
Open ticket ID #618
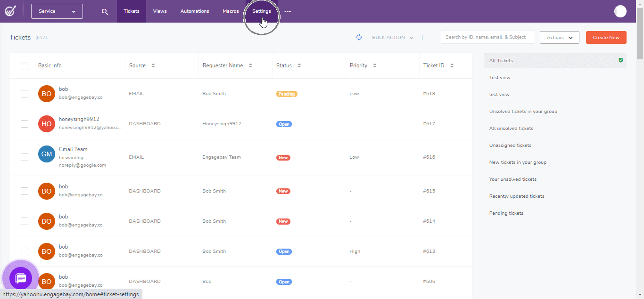(429, 94)
